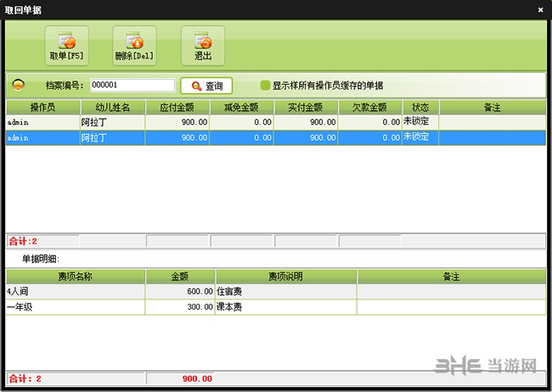Screen dimensions: 552x392
Task: Select the 4人间 detail row
Action: point(276,291)
